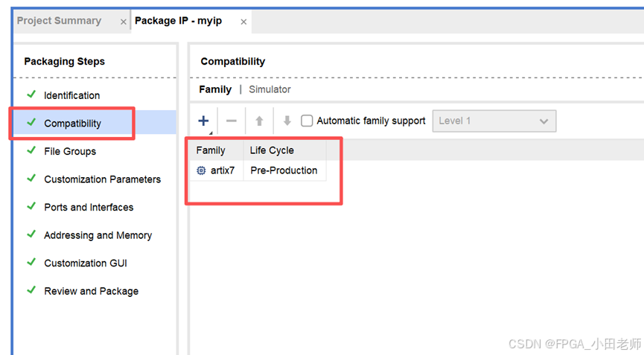
Task: Click green checkmark beside File Groups
Action: click(31, 150)
